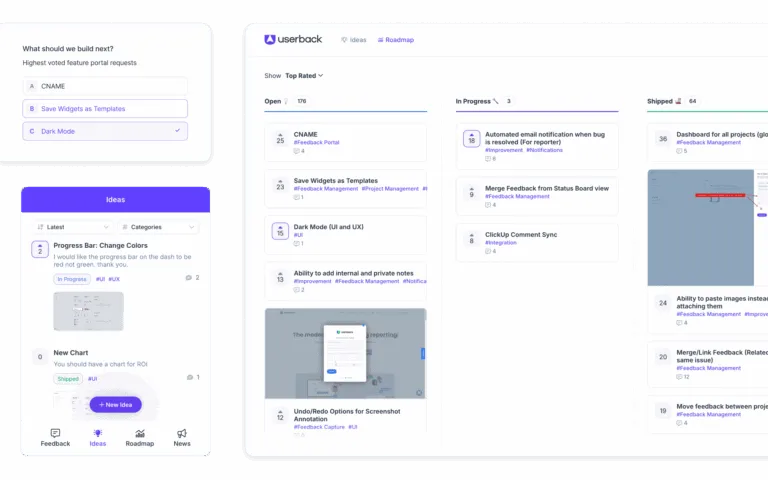Image resolution: width=768 pixels, height=480 pixels.
Task: Upvote the New Chart idea
Action: [x=40, y=357]
